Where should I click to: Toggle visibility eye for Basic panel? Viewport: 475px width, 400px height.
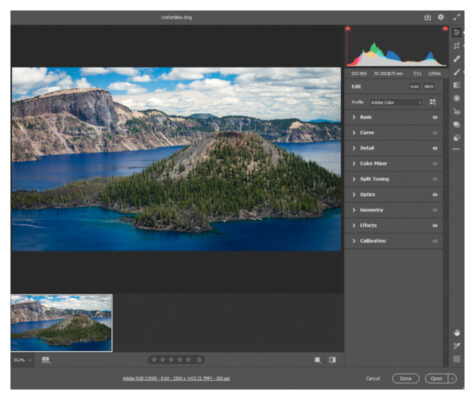435,117
